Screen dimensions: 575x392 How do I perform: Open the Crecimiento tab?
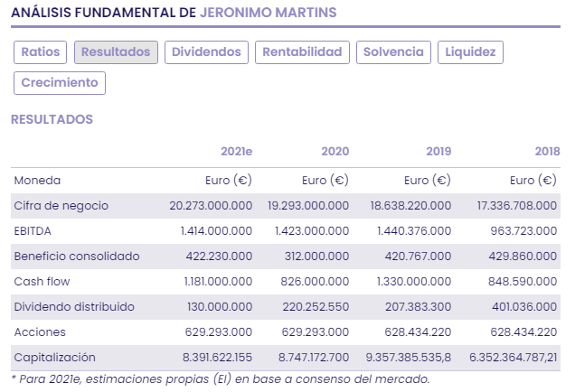[x=60, y=83]
